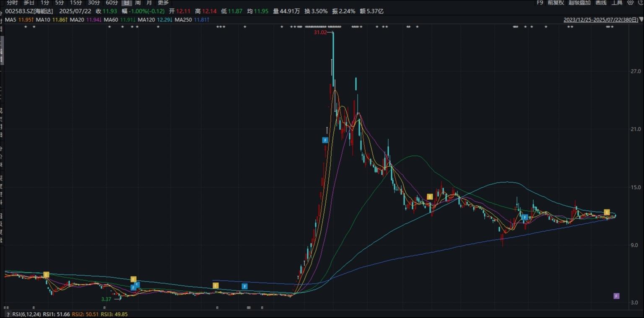The width and height of the screenshot is (644, 318).
Task: Click the blue F marker left of the rightmost E
Action: click(525, 217)
